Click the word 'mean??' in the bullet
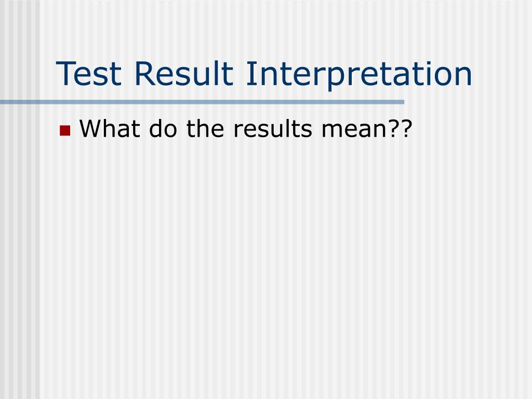The width and height of the screenshot is (532, 399). click(366, 129)
